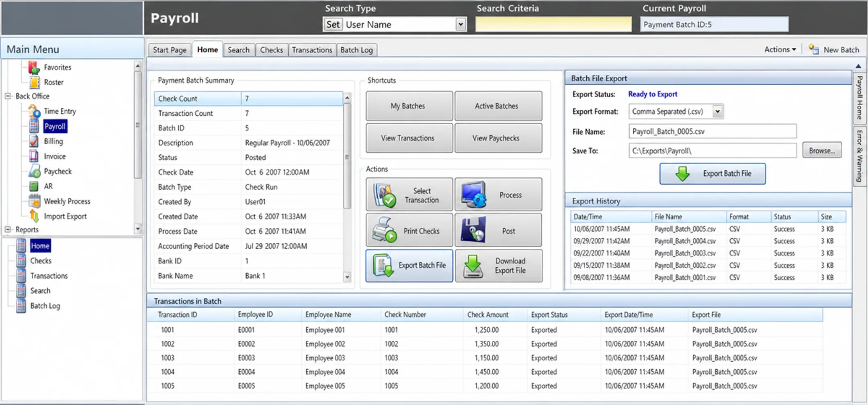Screen dimensions: 868x405
Task: Click the File Name text field
Action: point(712,131)
